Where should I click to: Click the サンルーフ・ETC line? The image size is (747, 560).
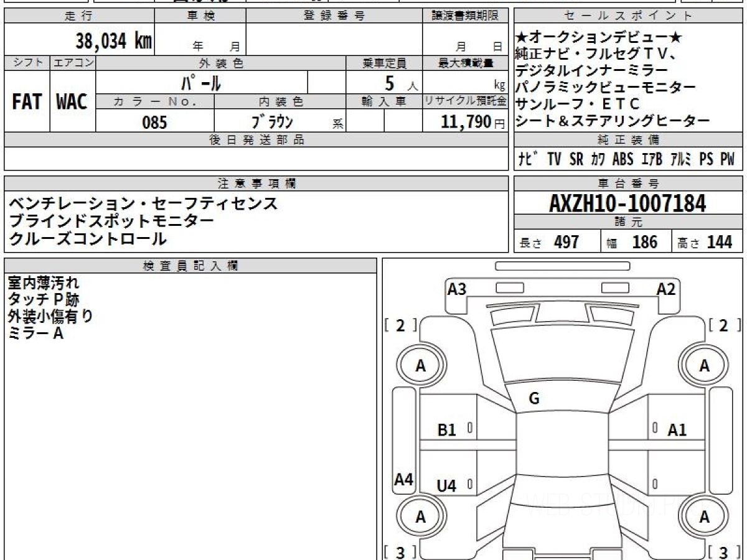[577, 104]
